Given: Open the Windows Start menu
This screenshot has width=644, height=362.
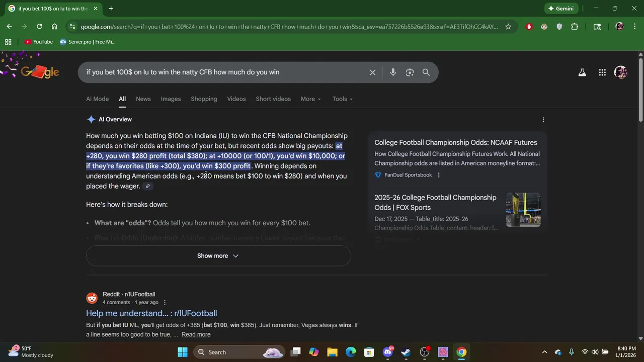Looking at the screenshot, I should [x=182, y=352].
